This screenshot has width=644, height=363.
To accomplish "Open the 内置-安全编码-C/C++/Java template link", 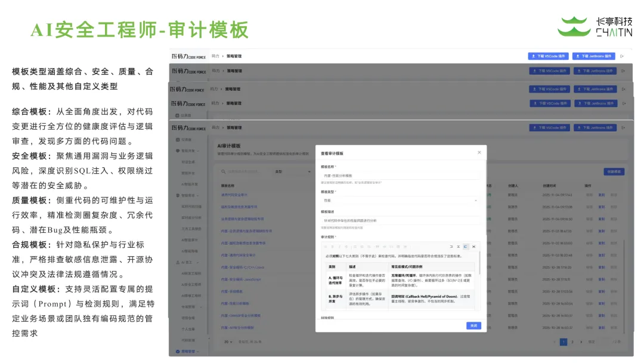I will pyautogui.click(x=242, y=267).
